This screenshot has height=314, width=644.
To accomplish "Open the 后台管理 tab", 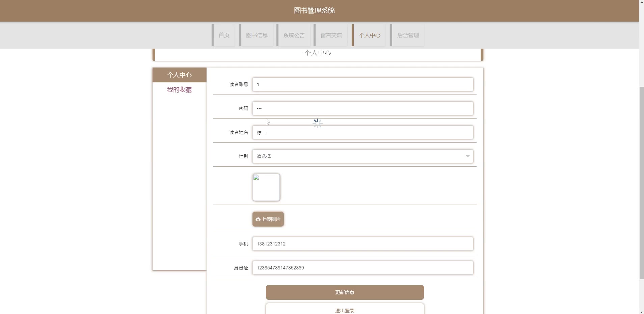I will pos(407,35).
